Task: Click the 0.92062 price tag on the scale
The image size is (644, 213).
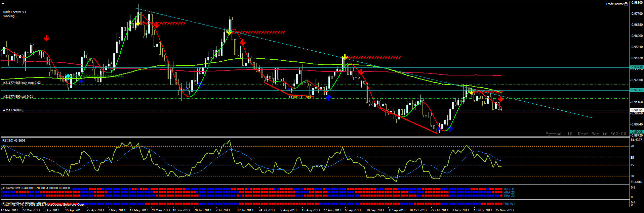Action: [637, 90]
